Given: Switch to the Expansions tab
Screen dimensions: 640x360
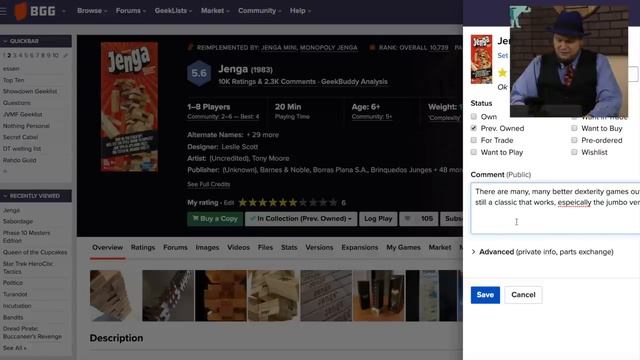Looking at the screenshot, I should (360, 247).
